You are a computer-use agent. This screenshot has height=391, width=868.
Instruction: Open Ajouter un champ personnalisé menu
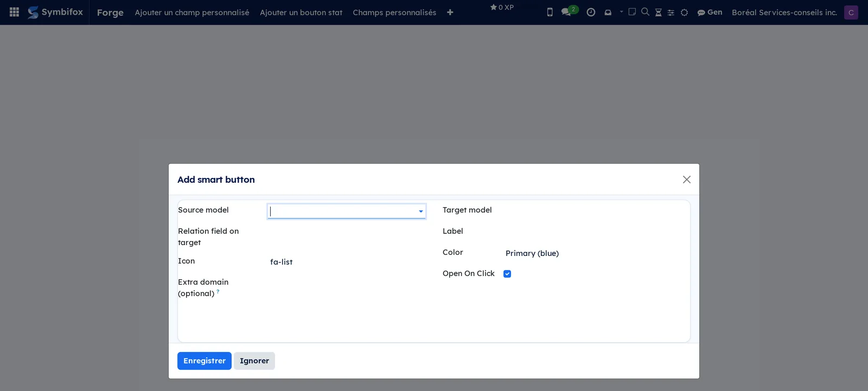click(x=192, y=12)
